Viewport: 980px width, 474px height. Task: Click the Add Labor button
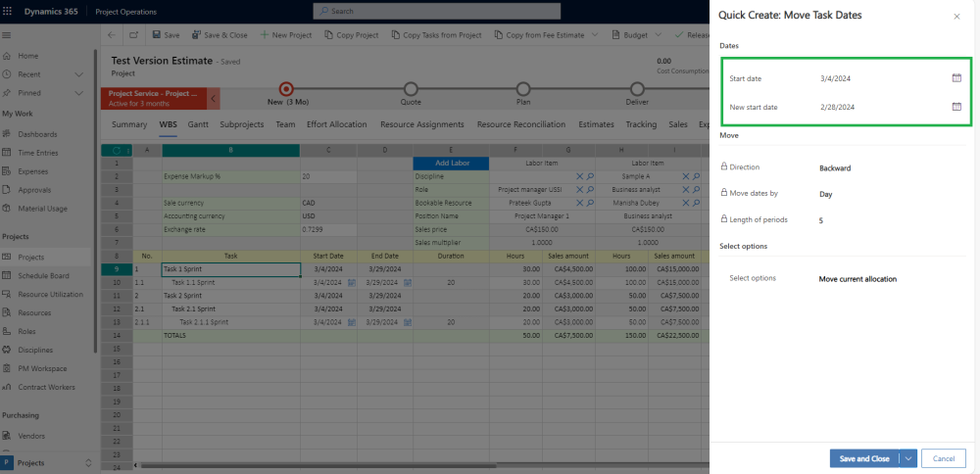(451, 163)
